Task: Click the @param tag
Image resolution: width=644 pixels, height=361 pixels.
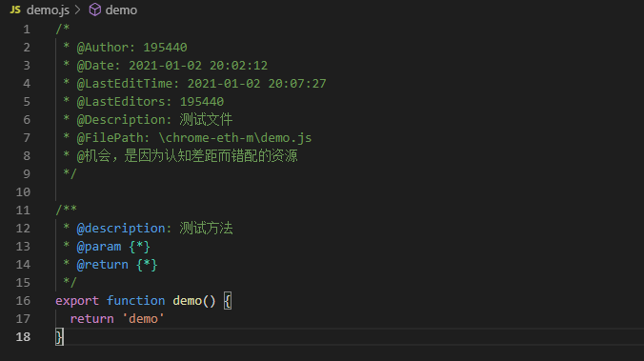Action: [99, 247]
